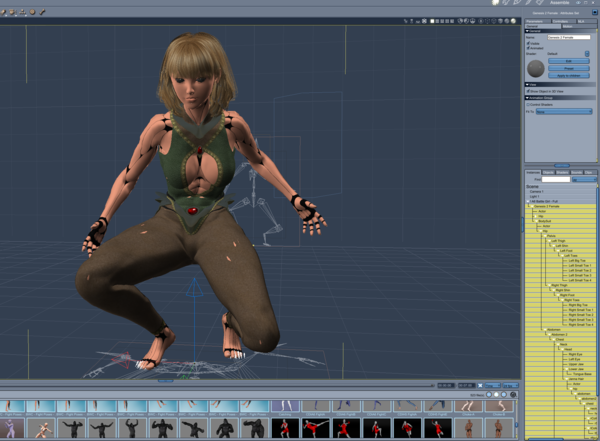The width and height of the screenshot is (600, 441).
Task: Collapse the Pelvis tree node
Action: (545, 236)
